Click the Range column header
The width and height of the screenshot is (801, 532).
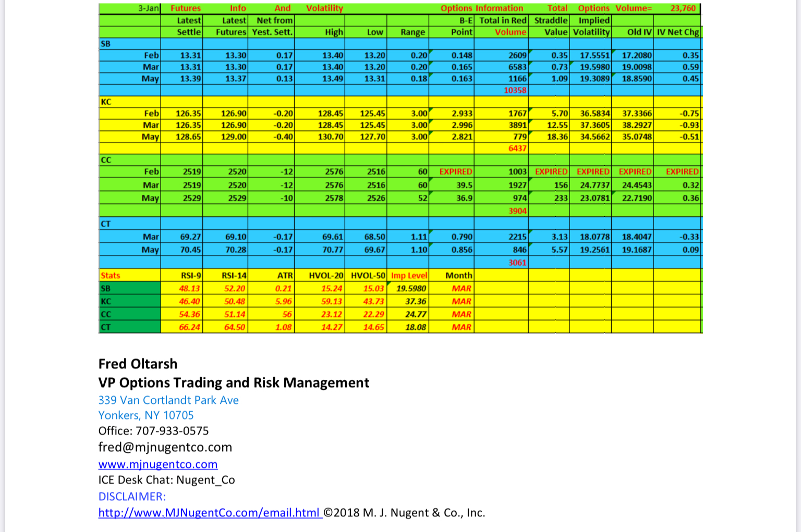(x=412, y=32)
